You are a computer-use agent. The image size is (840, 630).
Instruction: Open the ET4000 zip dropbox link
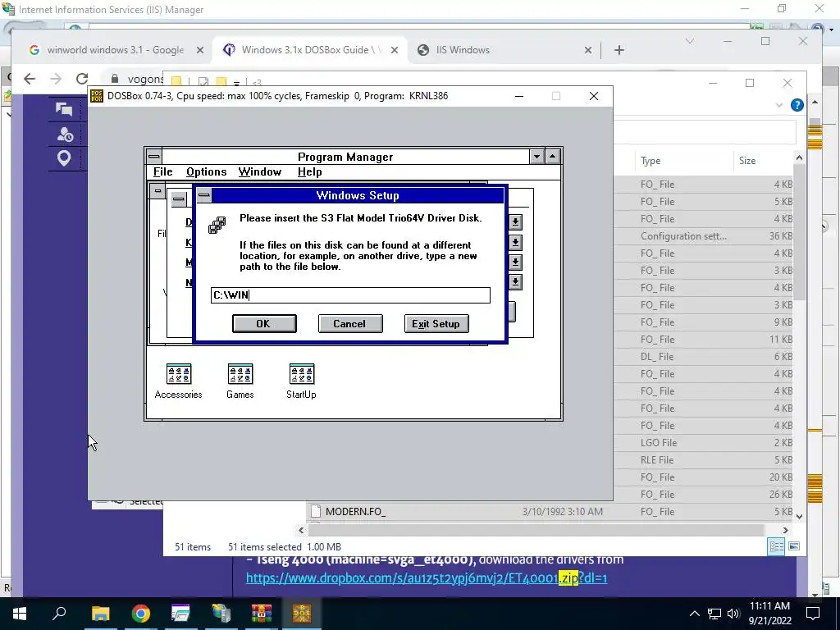point(427,578)
